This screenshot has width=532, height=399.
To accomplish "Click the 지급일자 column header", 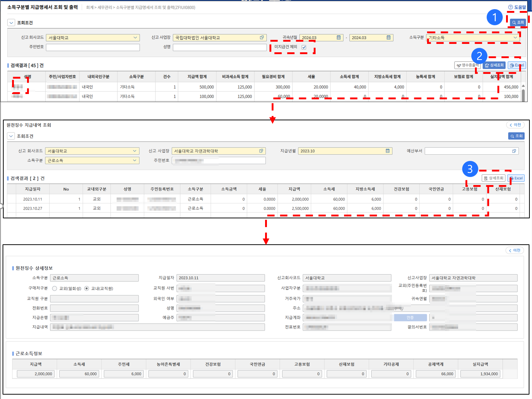I will coord(33,189).
